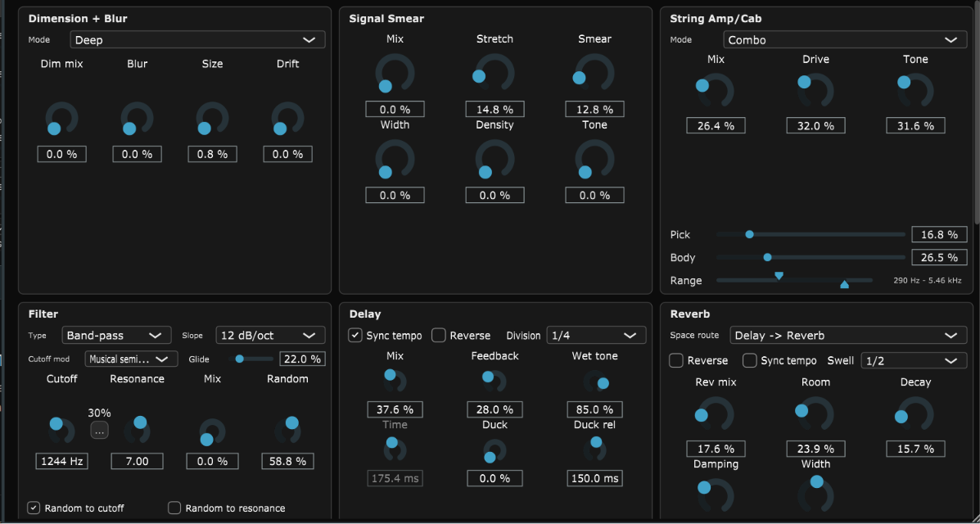Click the String Amp/Cab Mix knob
Viewport: 980px width, 524px height.
pyautogui.click(x=715, y=92)
